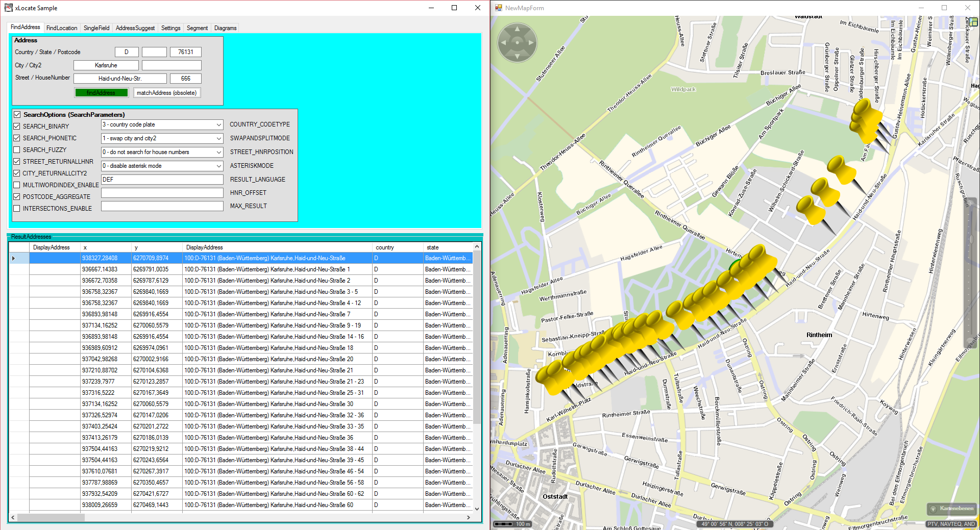Pan map west with the compass left arrow

(504, 43)
